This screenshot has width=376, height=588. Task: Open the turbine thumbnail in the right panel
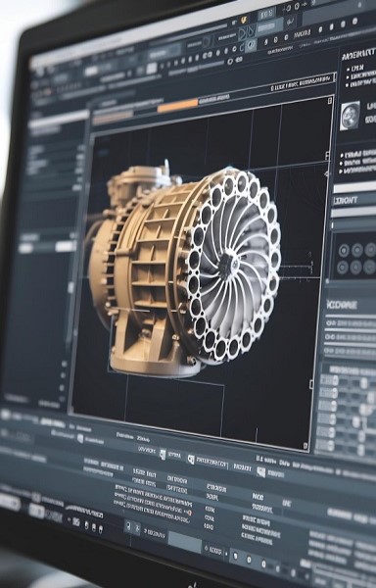[350, 116]
